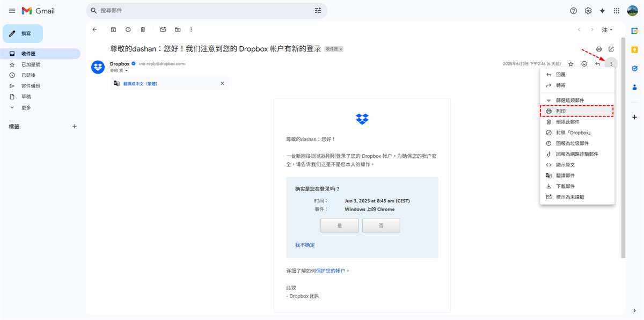Screen dimensions: 644x320
Task: Open 保护您的帐户 link
Action: [x=331, y=271]
